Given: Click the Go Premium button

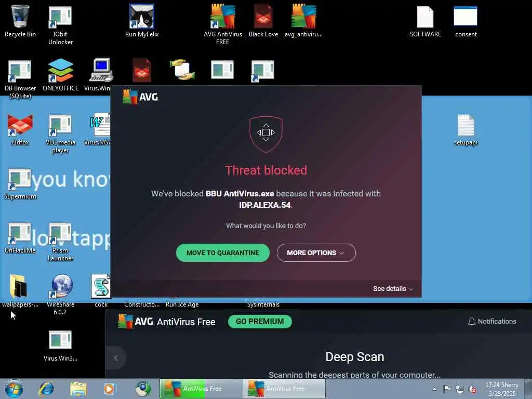Looking at the screenshot, I should tap(260, 322).
